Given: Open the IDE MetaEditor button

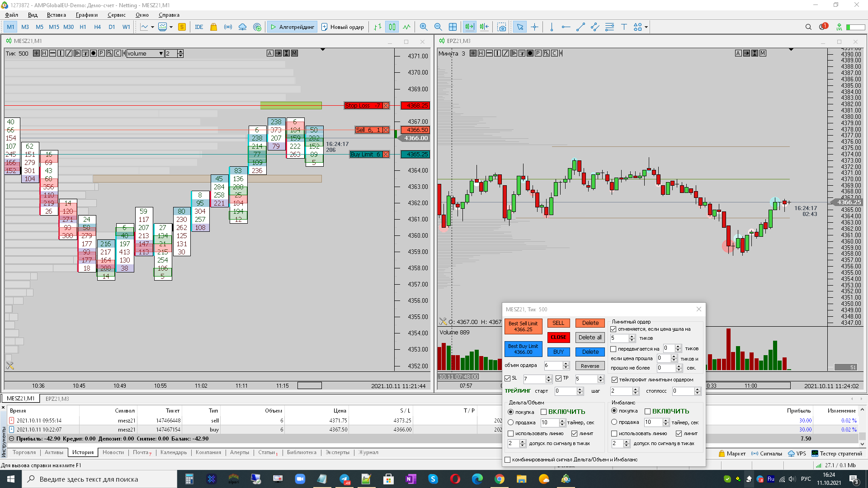Looking at the screenshot, I should [199, 27].
